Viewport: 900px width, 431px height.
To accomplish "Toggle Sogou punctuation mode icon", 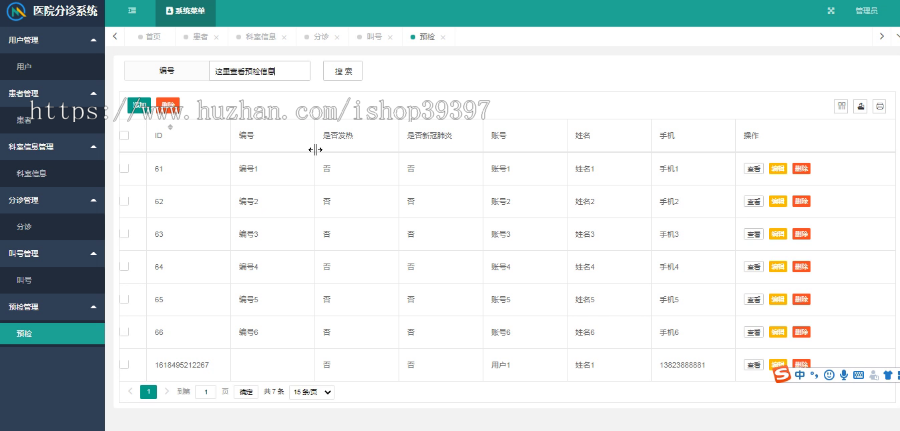I will pyautogui.click(x=814, y=375).
